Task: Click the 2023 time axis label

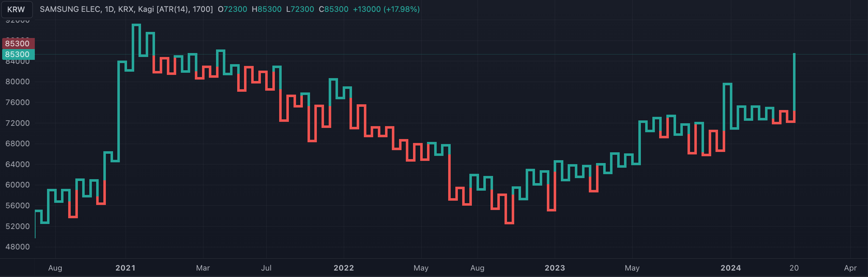Action: pyautogui.click(x=555, y=268)
